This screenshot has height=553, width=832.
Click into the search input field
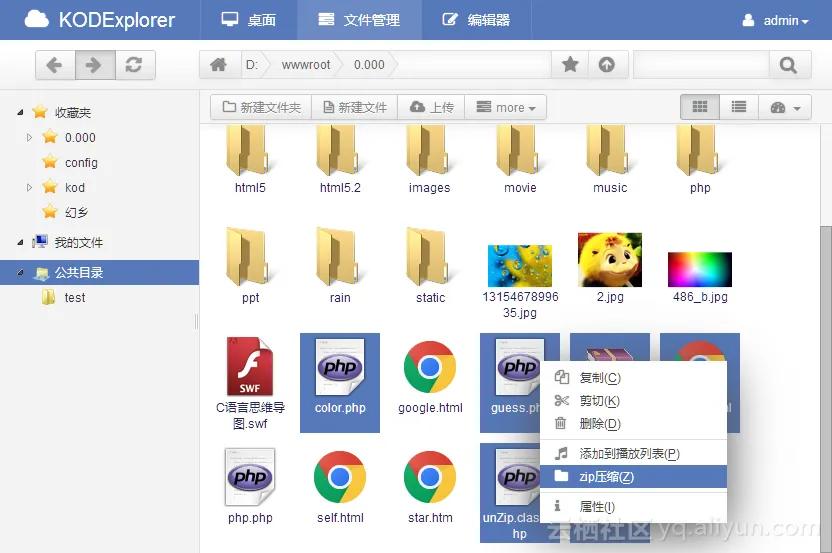tap(700, 65)
